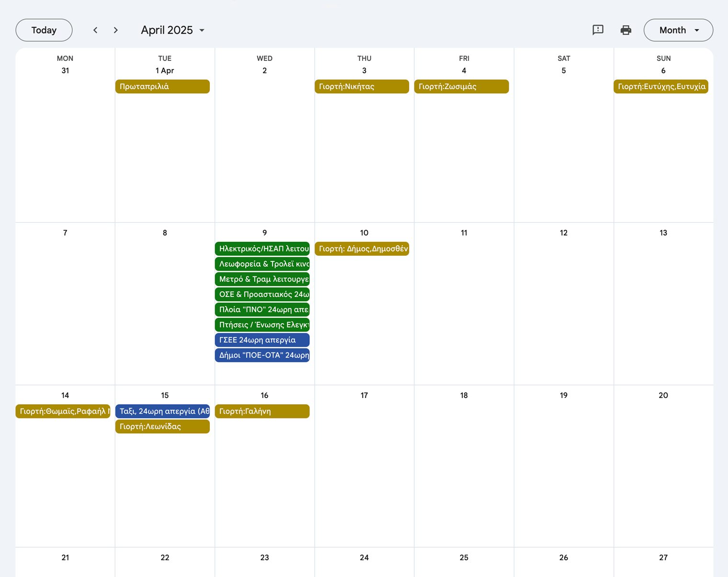Select the date number 13
This screenshot has height=577, width=728.
point(663,233)
